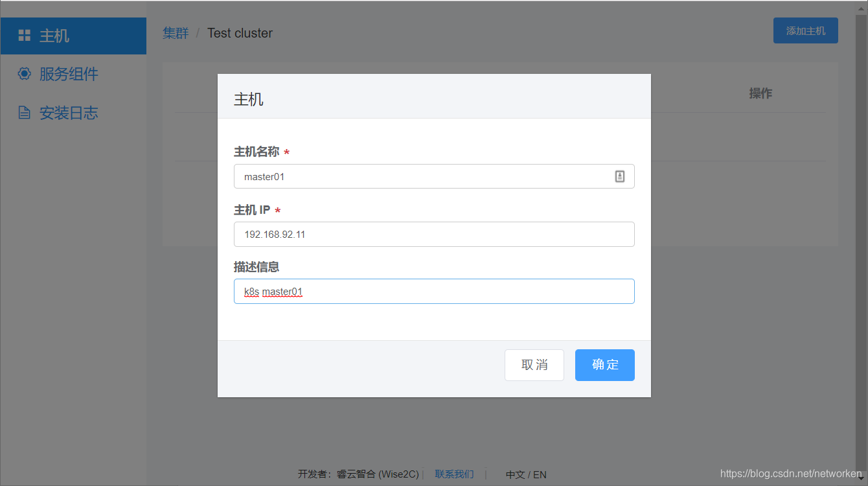868x486 pixels.
Task: Open the 主机 sidebar menu item
Action: 73,36
